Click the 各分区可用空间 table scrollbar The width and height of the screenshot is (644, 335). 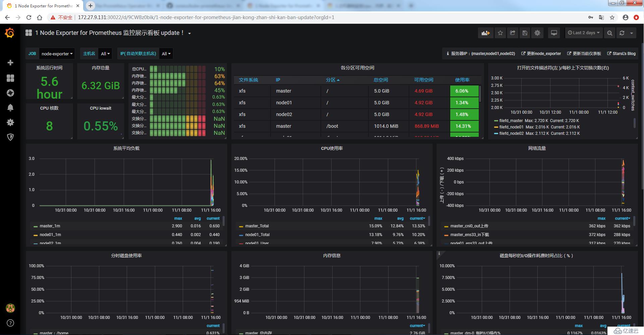click(x=480, y=94)
